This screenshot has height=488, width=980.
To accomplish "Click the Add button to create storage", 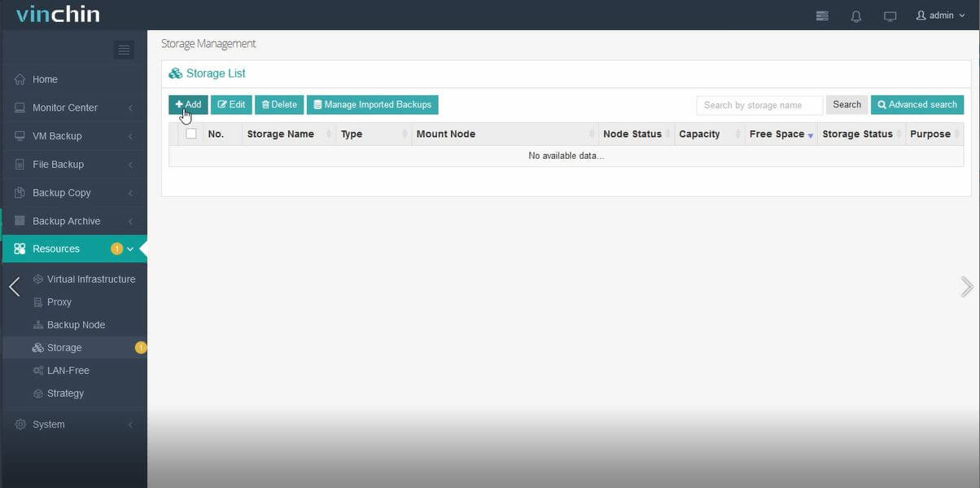I will click(187, 104).
